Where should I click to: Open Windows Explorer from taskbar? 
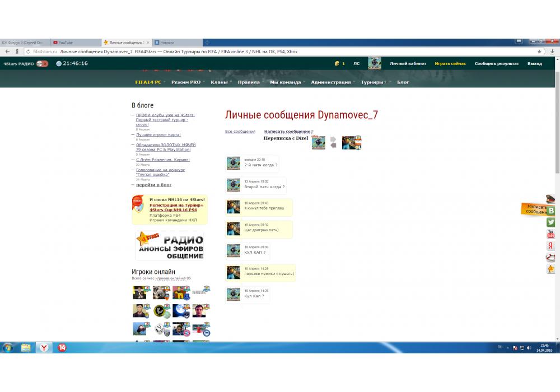pos(26,347)
